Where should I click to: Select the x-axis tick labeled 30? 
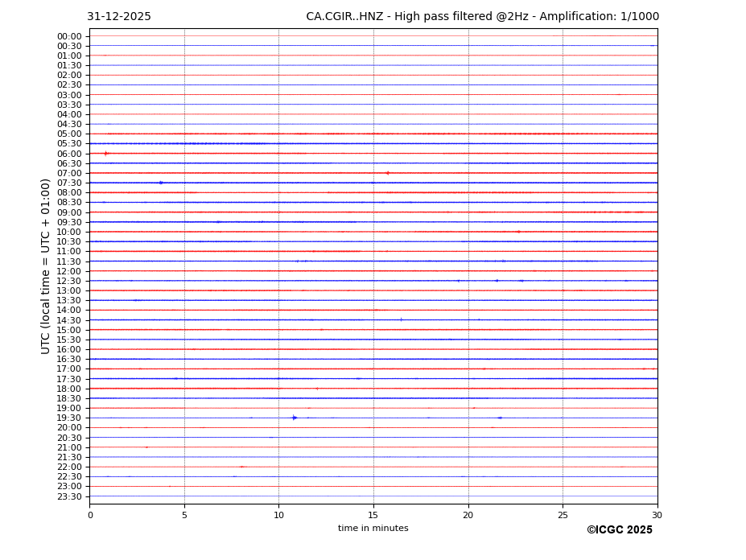point(657,515)
